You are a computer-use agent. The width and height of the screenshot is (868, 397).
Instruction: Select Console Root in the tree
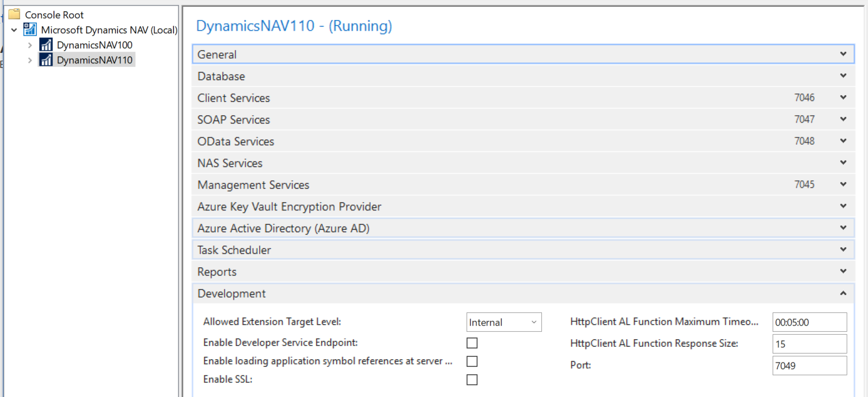pos(55,15)
